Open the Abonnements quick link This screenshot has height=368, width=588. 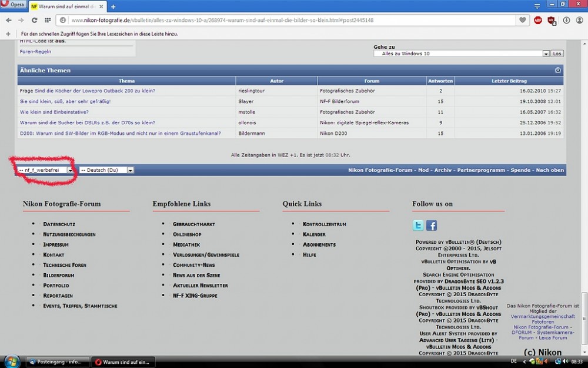click(x=319, y=244)
